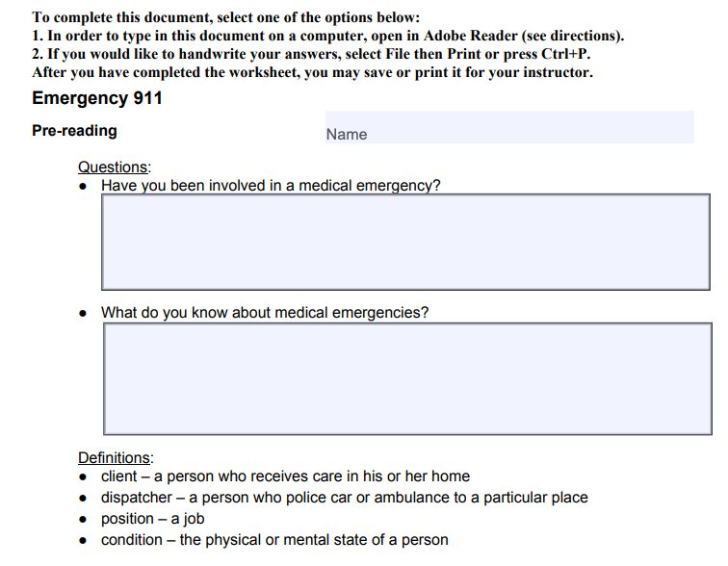Image resolution: width=728 pixels, height=566 pixels.
Task: Click the '(see directions)' text
Action: [573, 37]
